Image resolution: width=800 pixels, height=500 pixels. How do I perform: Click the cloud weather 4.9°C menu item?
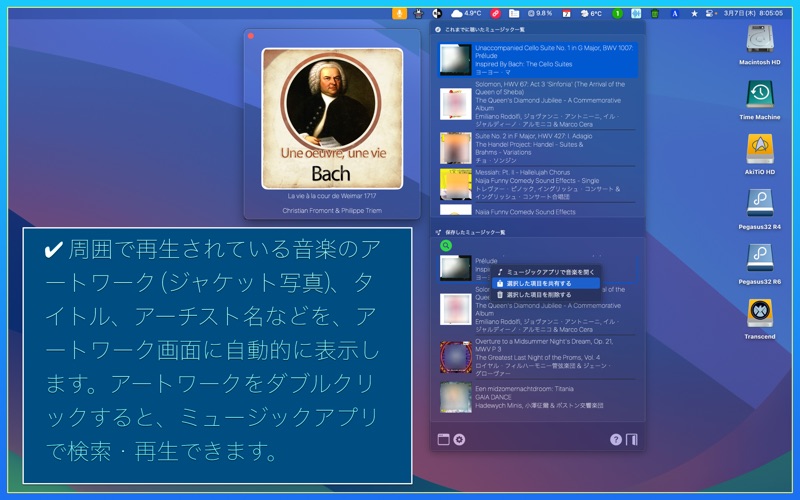[x=466, y=13]
